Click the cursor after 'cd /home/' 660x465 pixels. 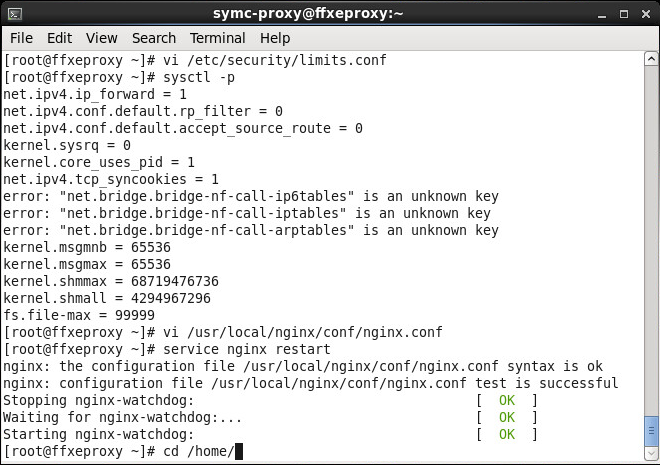[x=238, y=451]
